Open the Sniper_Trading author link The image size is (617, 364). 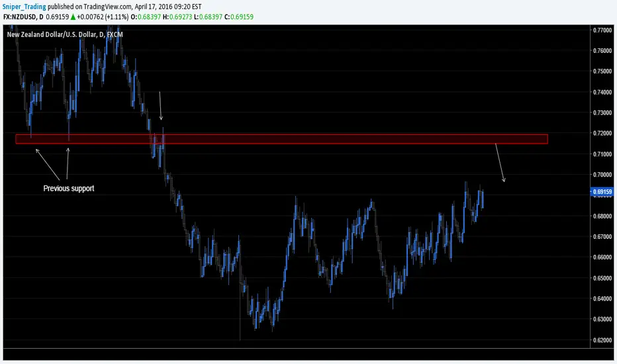[24, 7]
